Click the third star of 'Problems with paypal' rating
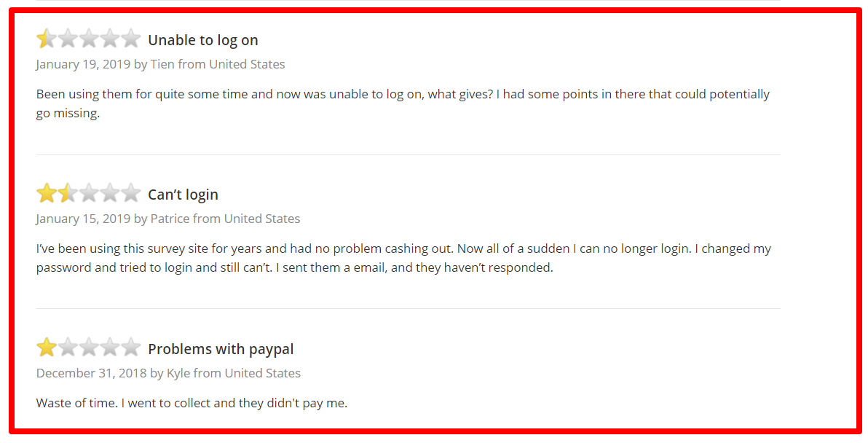868x443 pixels. point(89,348)
